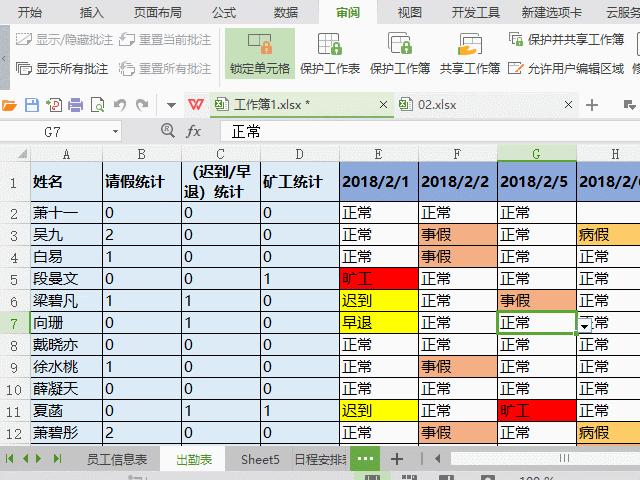Image resolution: width=640 pixels, height=480 pixels.
Task: Open the 开始 ribbon tab
Action: click(x=30, y=12)
